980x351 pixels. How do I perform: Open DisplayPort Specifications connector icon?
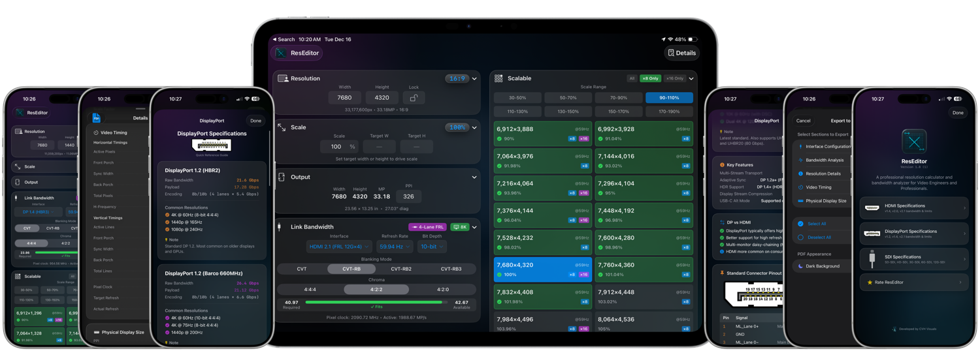click(x=872, y=234)
